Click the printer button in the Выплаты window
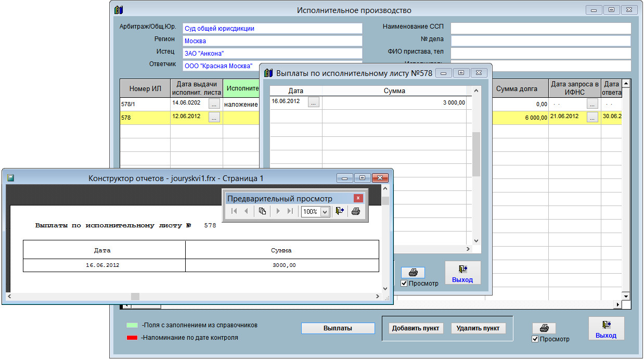 [x=413, y=272]
